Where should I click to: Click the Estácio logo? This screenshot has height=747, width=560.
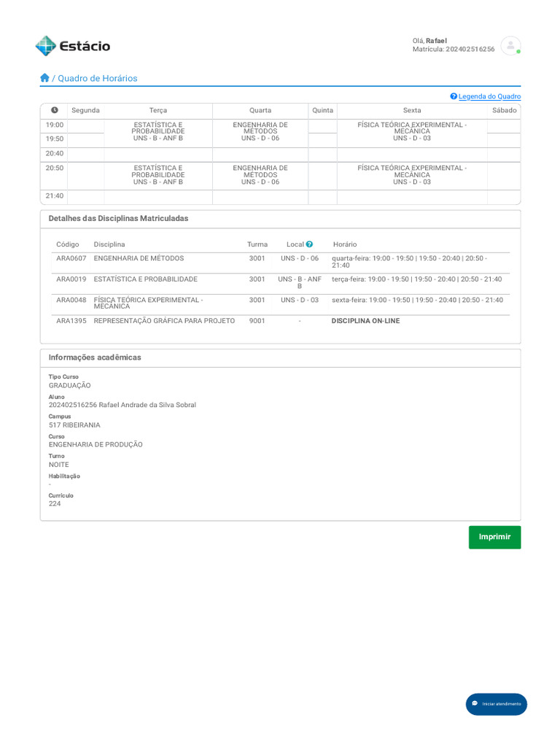click(73, 46)
